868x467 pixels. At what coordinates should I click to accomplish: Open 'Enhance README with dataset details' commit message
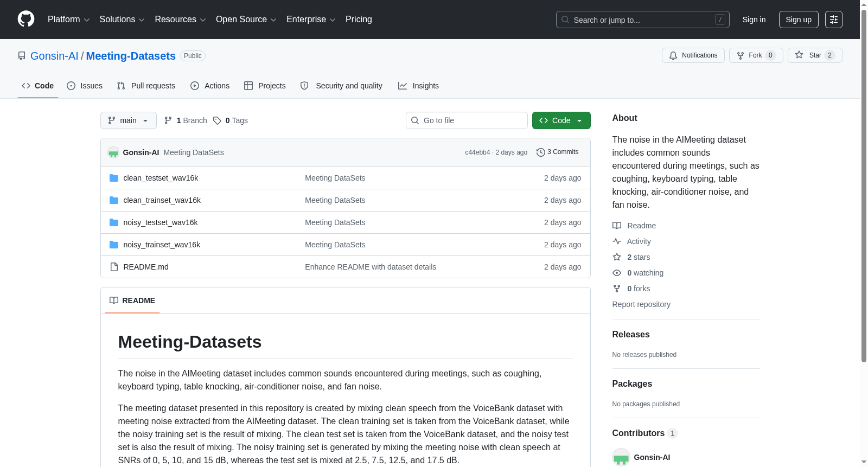[371, 267]
